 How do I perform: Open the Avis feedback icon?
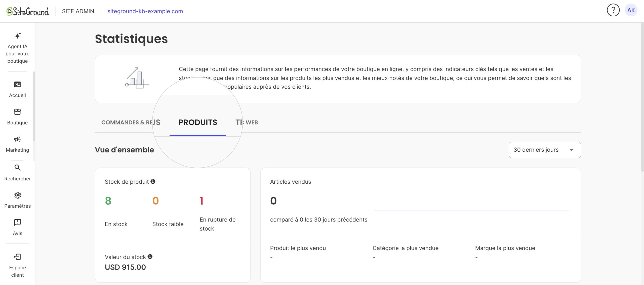point(17,222)
